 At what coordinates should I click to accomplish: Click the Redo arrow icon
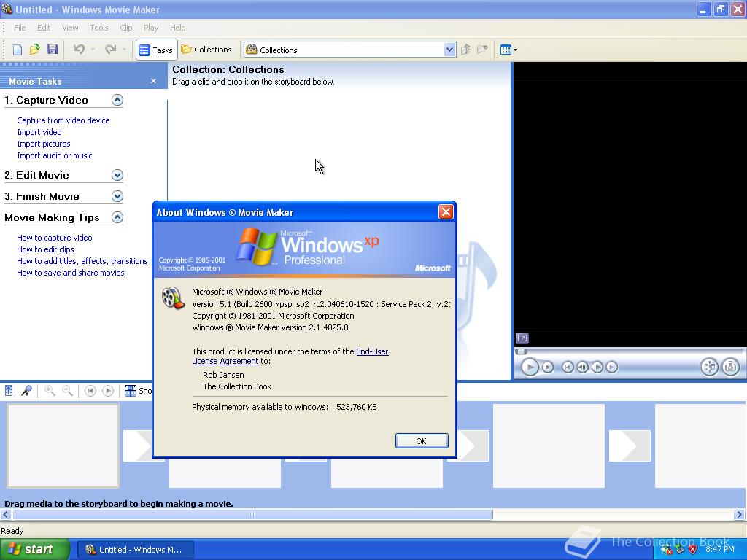pos(111,50)
